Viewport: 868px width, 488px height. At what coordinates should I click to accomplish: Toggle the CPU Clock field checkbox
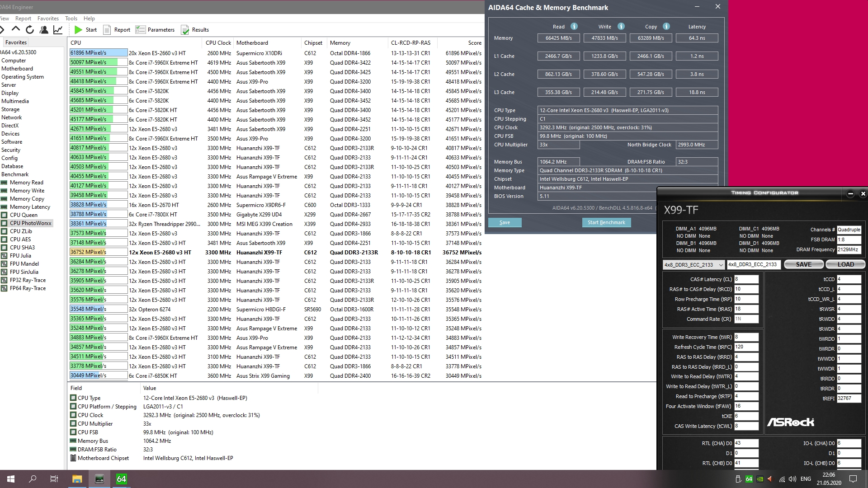(73, 415)
